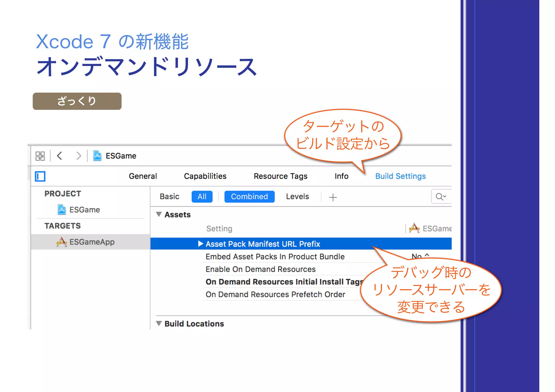
Task: Add a build setting with plus button
Action: [x=333, y=197]
